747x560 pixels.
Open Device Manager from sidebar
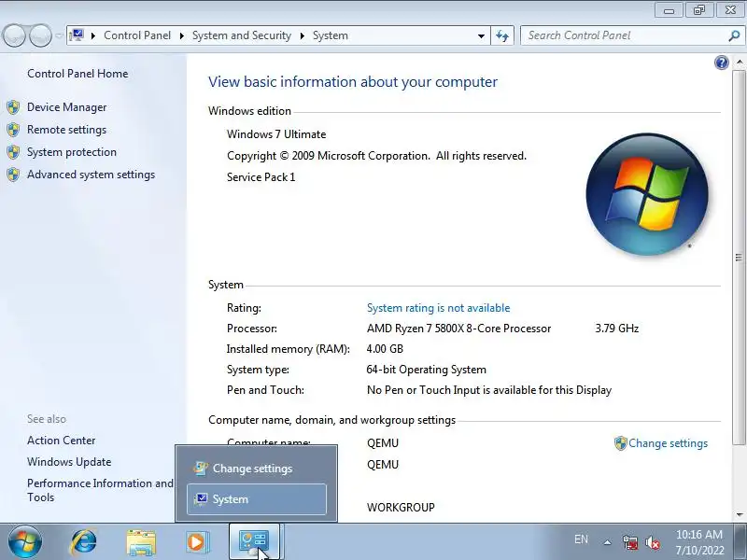(66, 107)
